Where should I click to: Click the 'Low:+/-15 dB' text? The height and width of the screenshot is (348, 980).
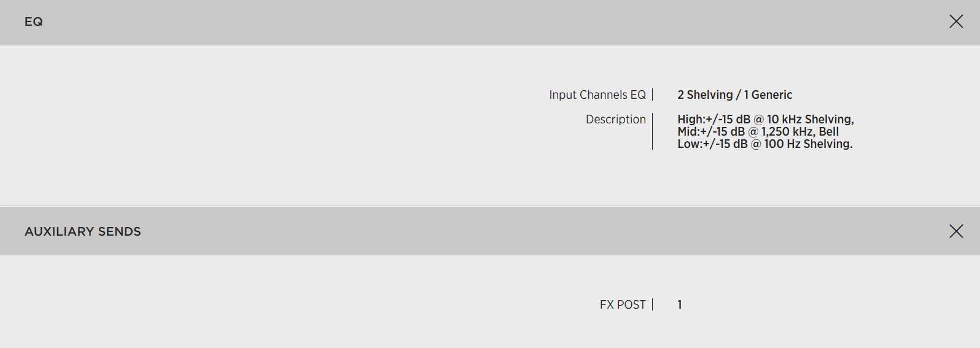coord(712,144)
